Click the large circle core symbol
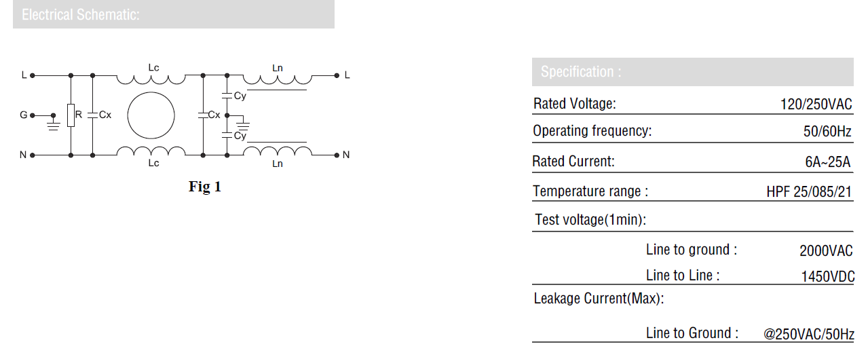Image resolution: width=868 pixels, height=357 pixels. [x=151, y=115]
